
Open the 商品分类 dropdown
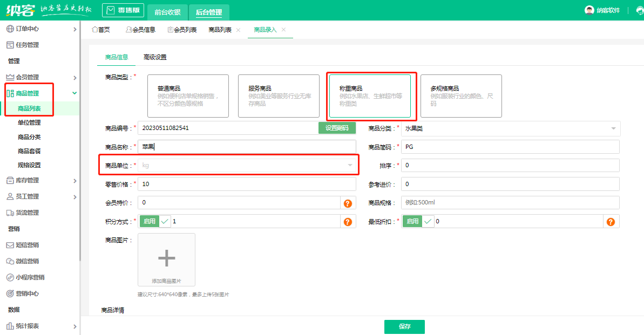(x=511, y=128)
